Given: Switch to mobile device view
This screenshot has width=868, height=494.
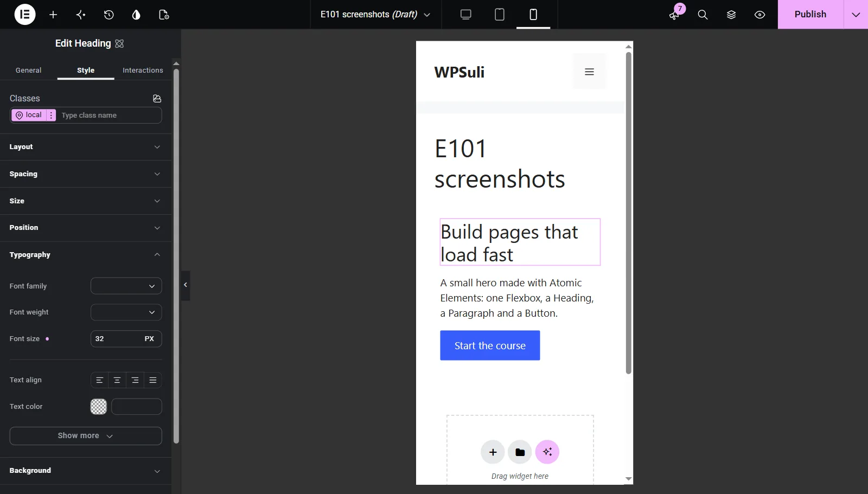Looking at the screenshot, I should (533, 15).
